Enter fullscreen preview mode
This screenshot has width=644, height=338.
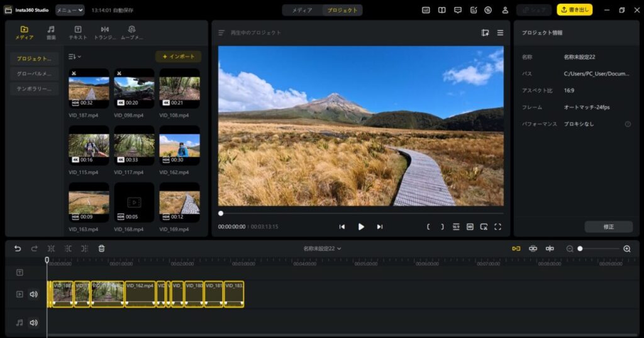497,227
